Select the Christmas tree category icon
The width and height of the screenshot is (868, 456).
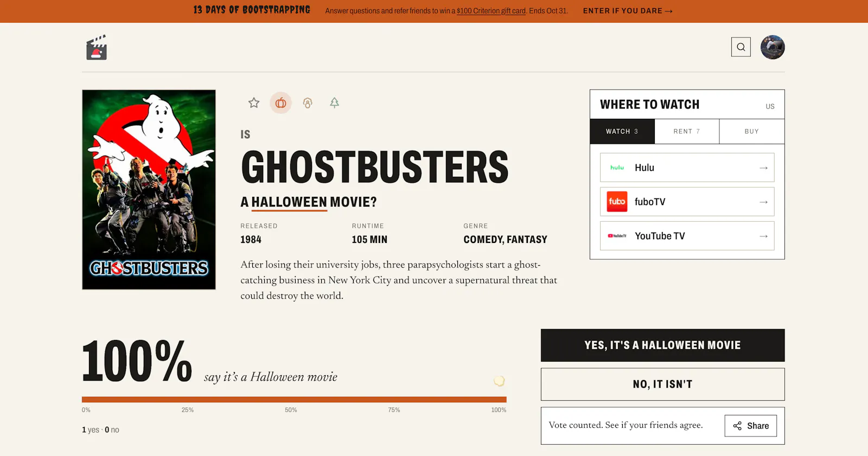(x=334, y=102)
